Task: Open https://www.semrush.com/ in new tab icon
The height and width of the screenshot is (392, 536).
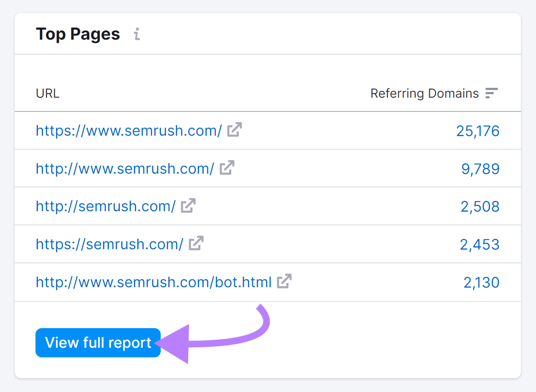Action: tap(234, 130)
